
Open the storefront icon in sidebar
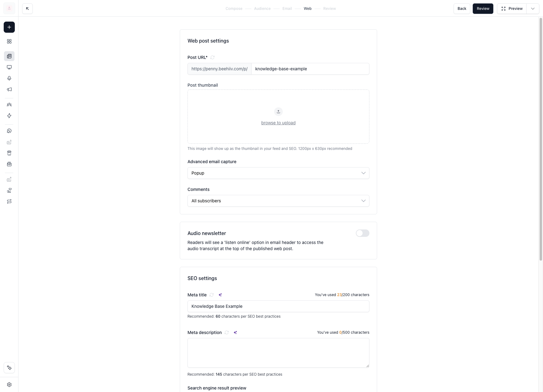[x=9, y=153]
